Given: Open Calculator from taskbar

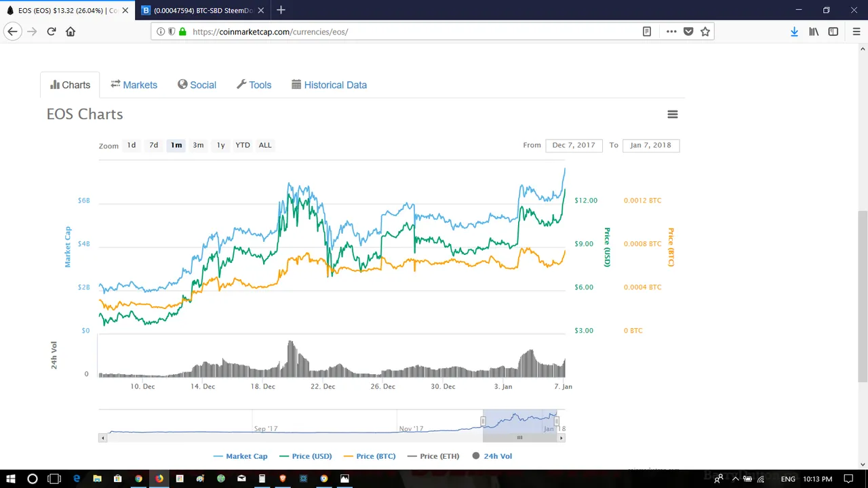Looking at the screenshot, I should tap(262, 479).
